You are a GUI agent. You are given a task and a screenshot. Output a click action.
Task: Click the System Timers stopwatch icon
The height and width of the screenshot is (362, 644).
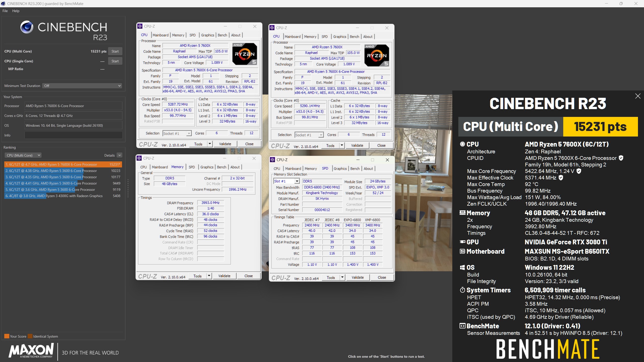462,290
